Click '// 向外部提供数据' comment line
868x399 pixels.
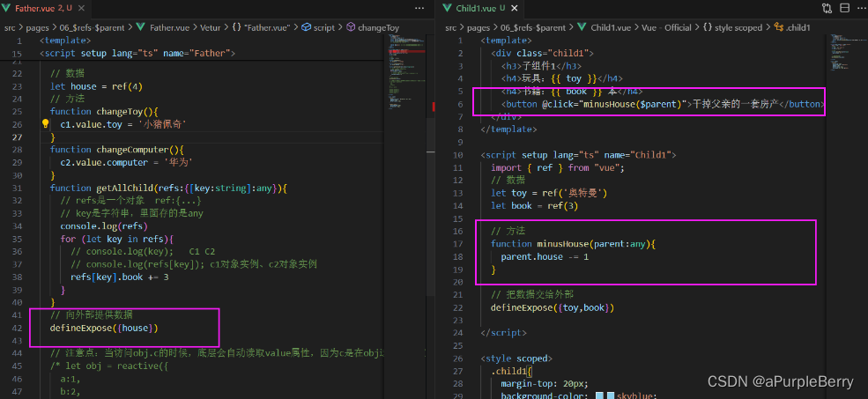coord(92,314)
